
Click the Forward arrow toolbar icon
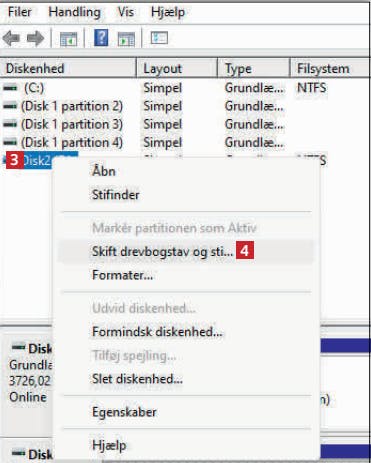click(x=35, y=38)
